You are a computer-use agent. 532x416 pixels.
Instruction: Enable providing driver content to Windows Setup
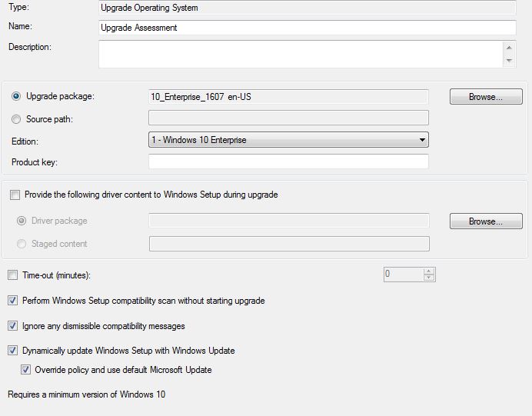(15, 195)
